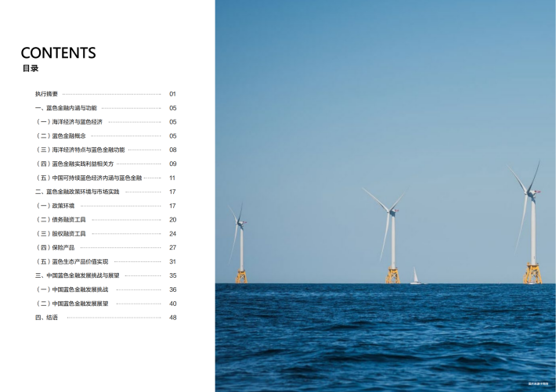
Task: Click page number 09
Action: 173,164
